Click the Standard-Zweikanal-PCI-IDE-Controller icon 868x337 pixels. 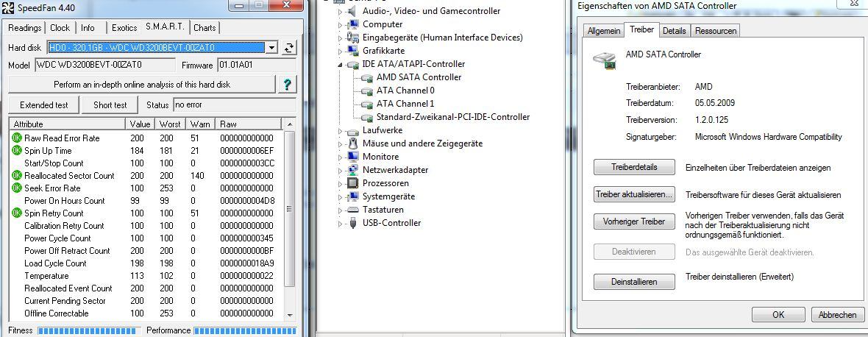(366, 117)
